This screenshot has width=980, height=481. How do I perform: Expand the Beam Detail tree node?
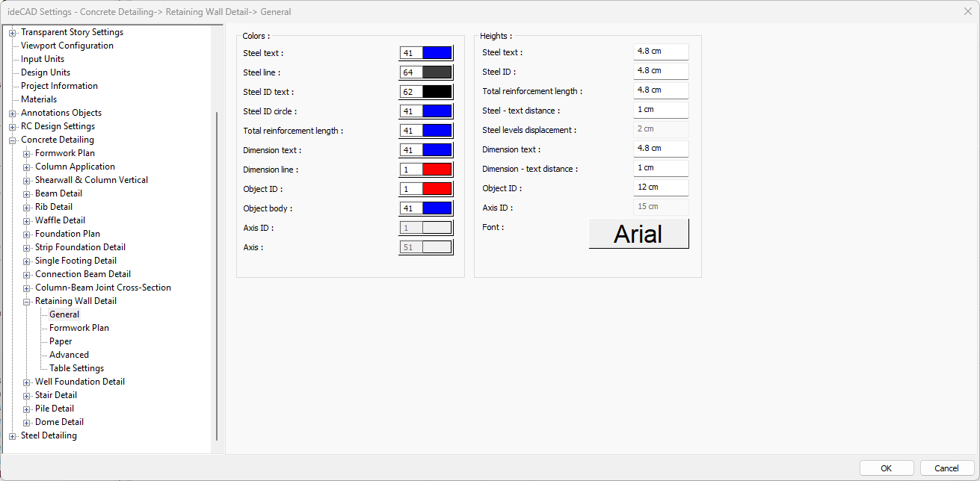point(27,194)
